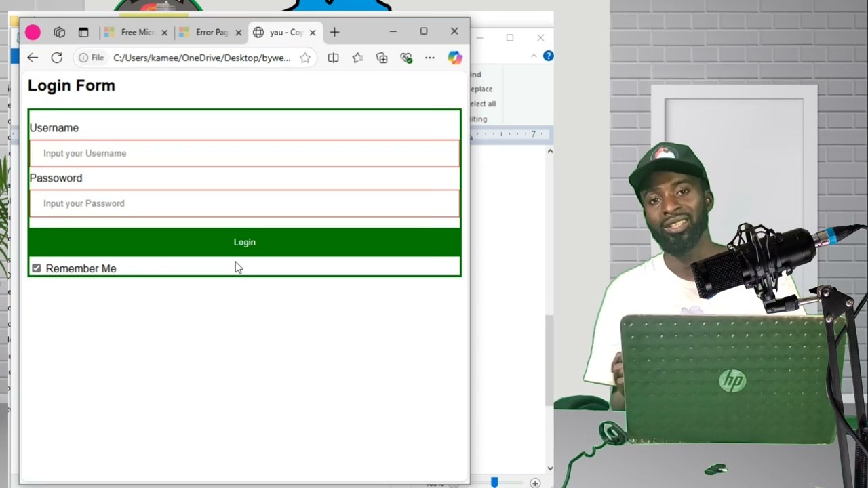
Task: Open the Edge workspaces icon
Action: point(60,32)
